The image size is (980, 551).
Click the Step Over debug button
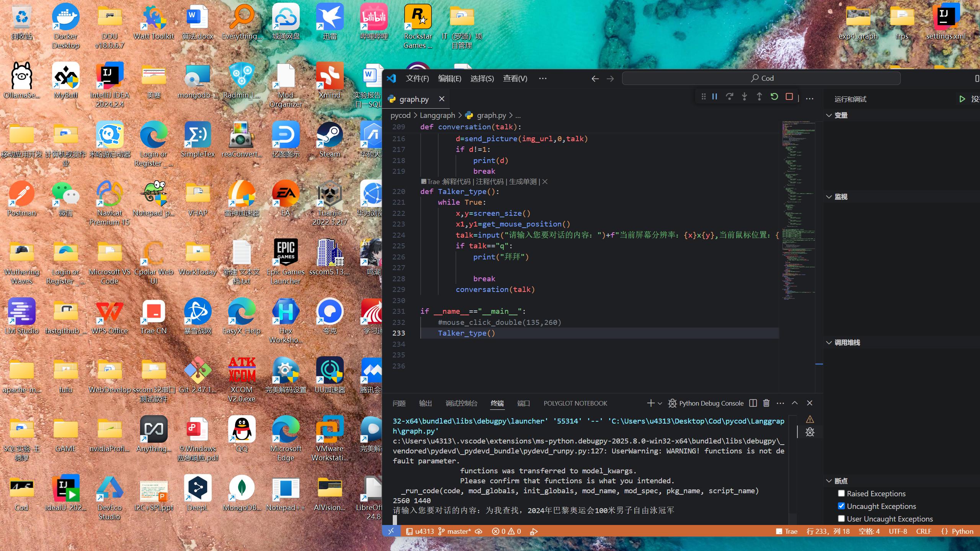click(x=729, y=96)
